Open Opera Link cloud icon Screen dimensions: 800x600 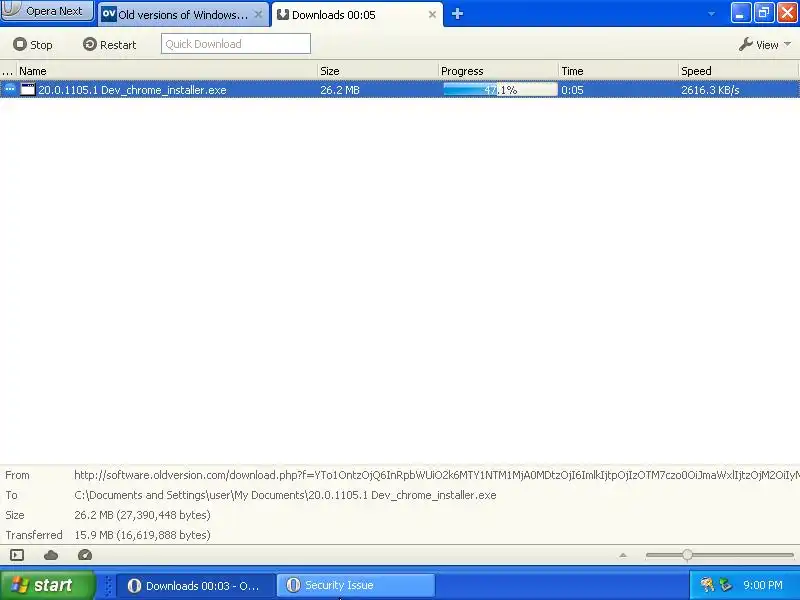point(51,555)
